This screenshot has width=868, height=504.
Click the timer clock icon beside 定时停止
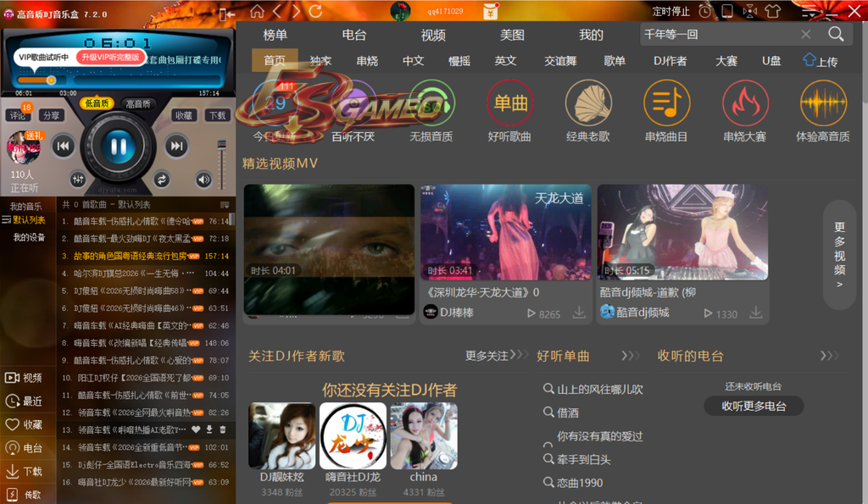pyautogui.click(x=704, y=11)
